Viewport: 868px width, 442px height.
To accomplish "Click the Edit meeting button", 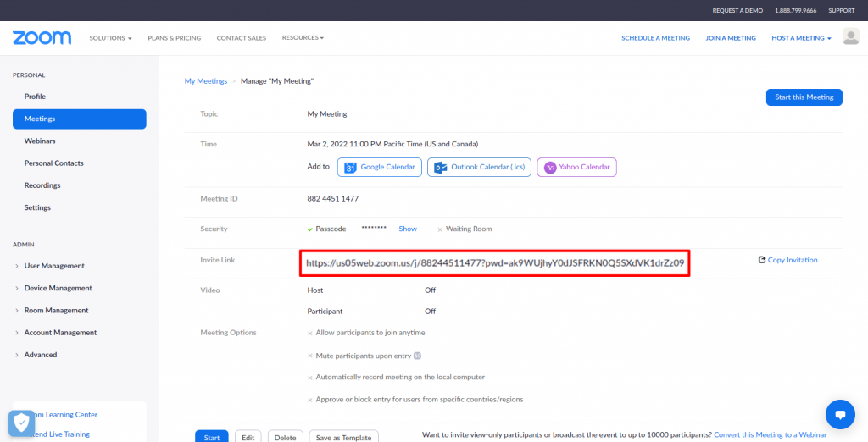I will click(248, 437).
